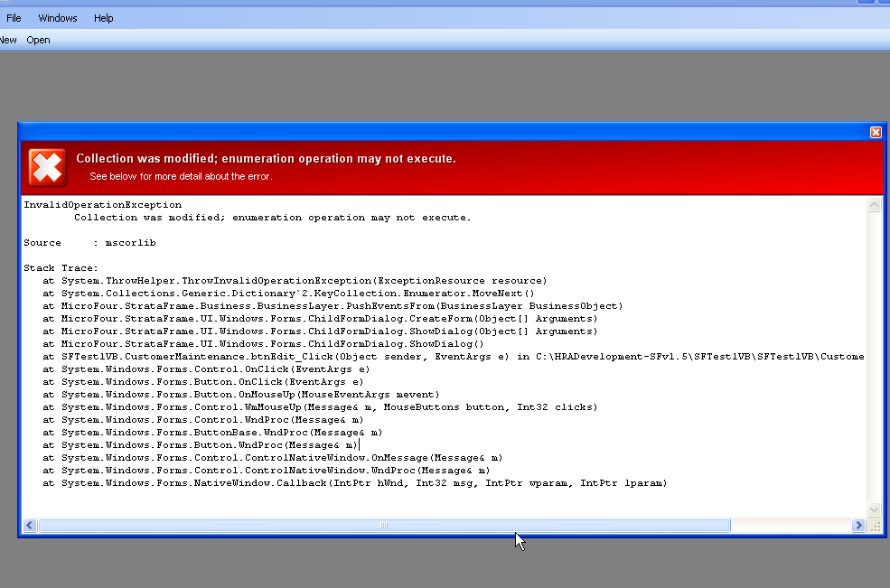Click the "Collection was modified" red header text
The width and height of the screenshot is (890, 588).
click(x=266, y=159)
